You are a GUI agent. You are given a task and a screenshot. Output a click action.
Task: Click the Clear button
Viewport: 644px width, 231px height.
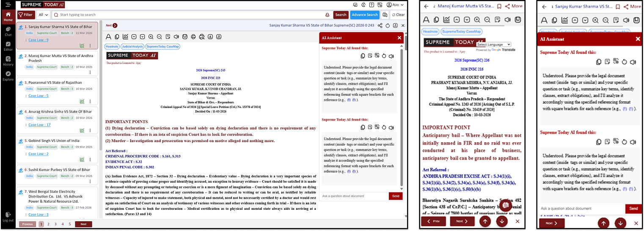pyautogui.click(x=398, y=15)
